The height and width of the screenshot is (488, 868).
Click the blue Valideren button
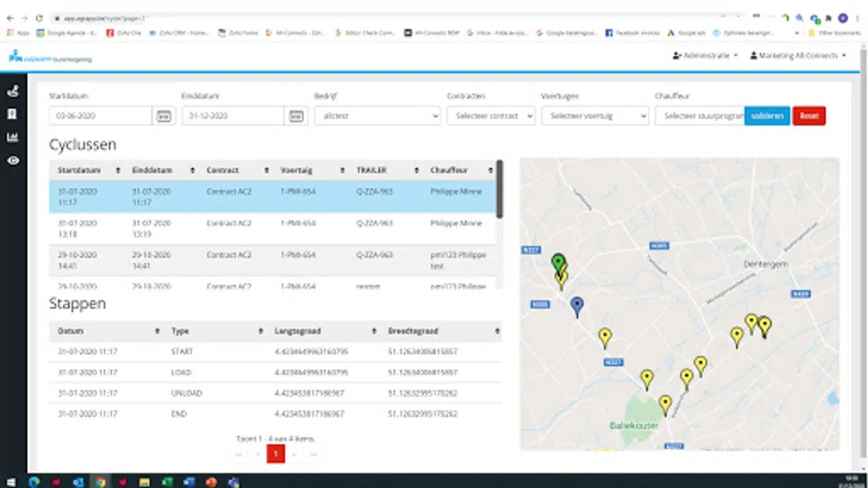click(767, 116)
